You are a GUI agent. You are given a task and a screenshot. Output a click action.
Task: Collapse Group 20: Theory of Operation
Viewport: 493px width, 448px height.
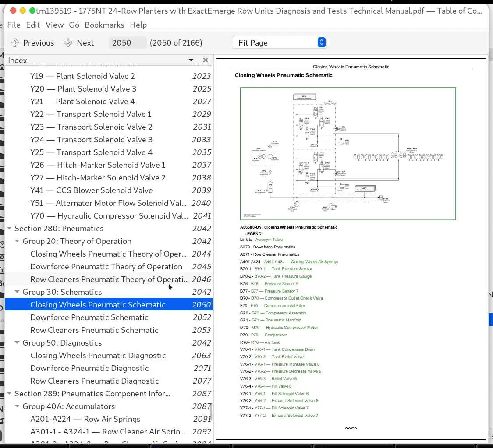[17, 241]
